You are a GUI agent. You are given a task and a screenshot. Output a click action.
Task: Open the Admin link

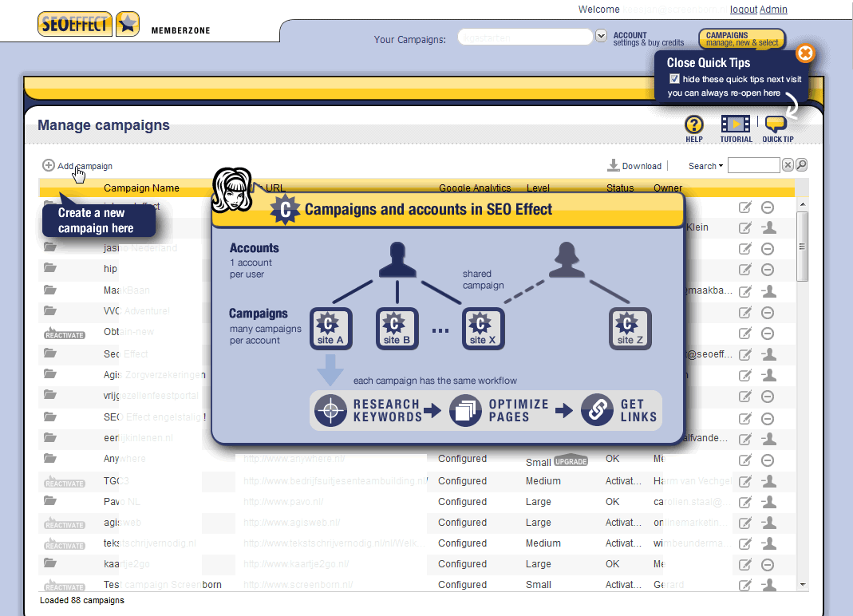click(772, 10)
